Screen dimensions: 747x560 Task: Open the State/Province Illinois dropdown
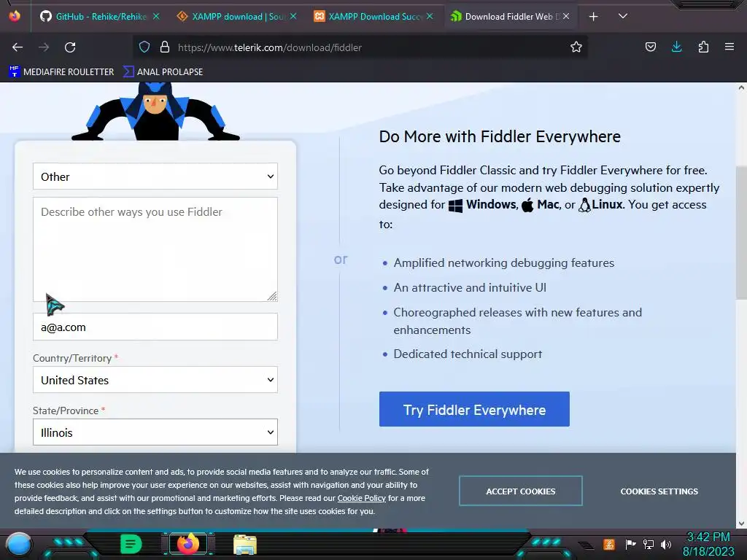coord(155,432)
